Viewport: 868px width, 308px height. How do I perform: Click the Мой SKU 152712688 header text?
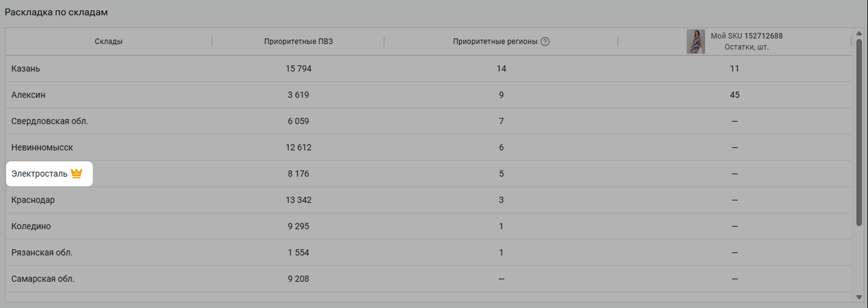click(x=746, y=36)
